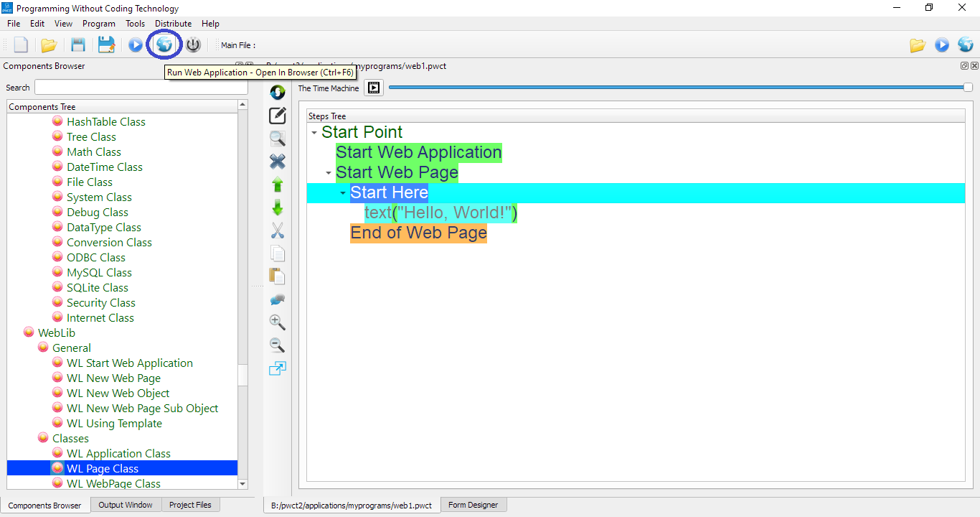
Task: Move step down with green down arrow
Action: click(277, 208)
